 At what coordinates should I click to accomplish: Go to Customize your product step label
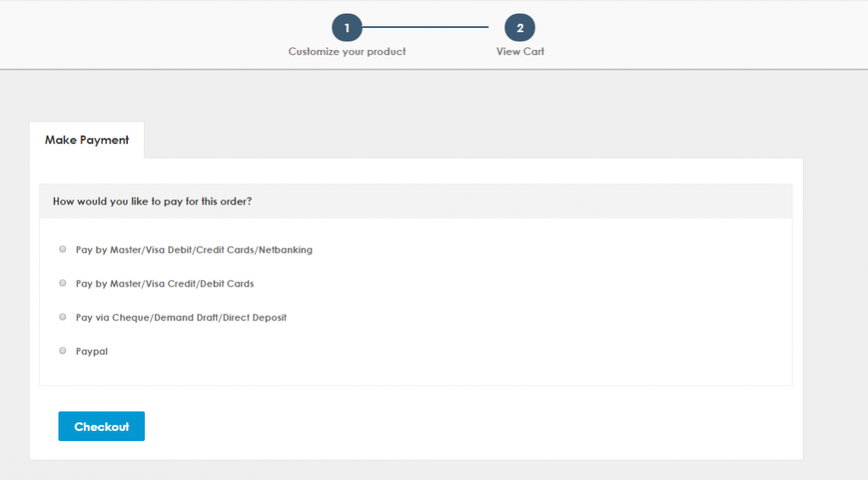[347, 52]
